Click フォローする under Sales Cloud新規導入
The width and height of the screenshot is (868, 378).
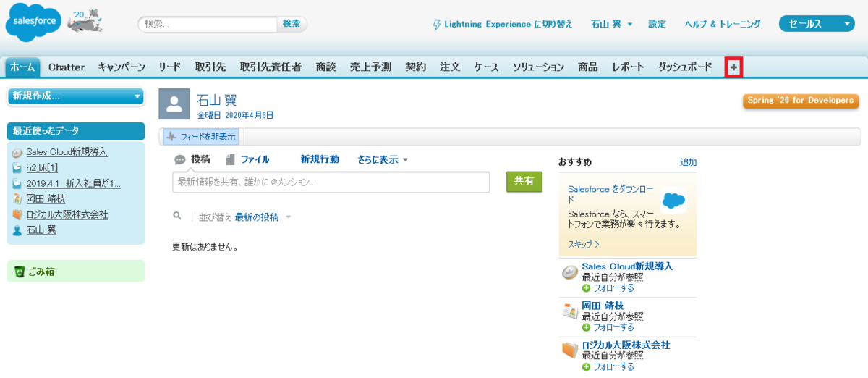pyautogui.click(x=613, y=288)
